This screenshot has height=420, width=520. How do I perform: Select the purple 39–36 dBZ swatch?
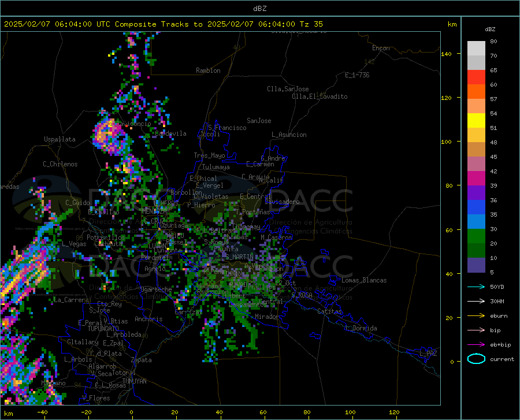(476, 193)
